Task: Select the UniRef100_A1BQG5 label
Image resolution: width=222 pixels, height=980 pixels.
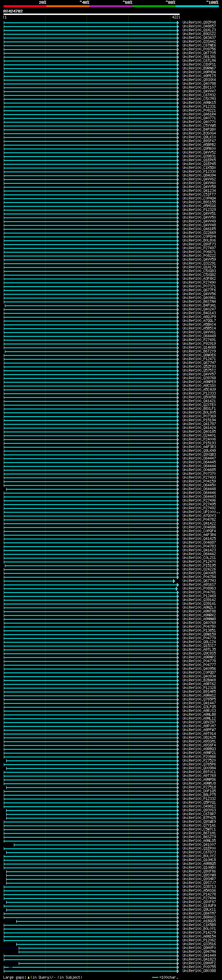Action: point(199,921)
